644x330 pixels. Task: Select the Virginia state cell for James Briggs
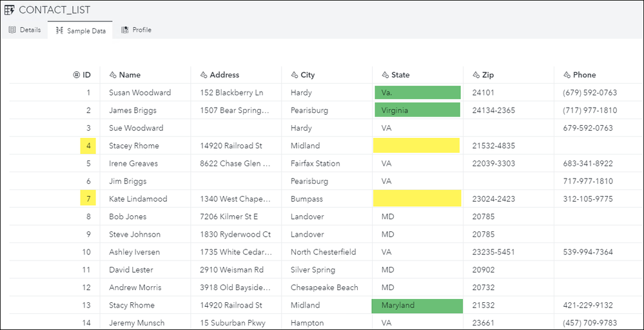[417, 110]
